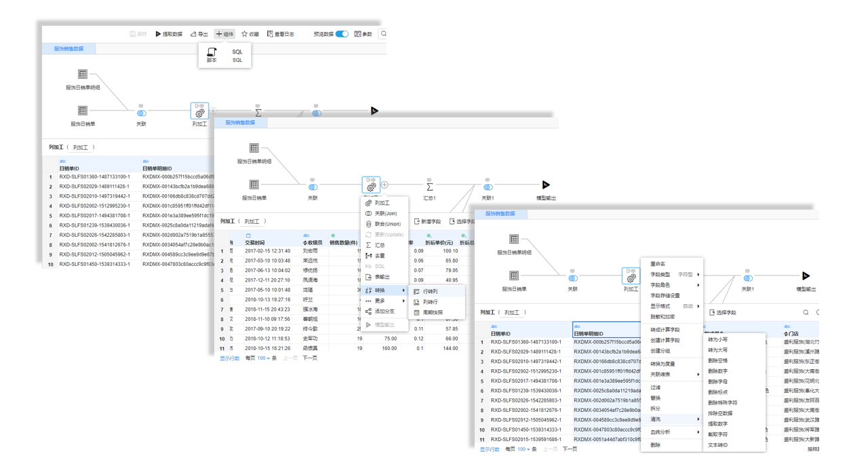Click the 汇总1 sigma node icon
The height and width of the screenshot is (475, 868).
429,185
